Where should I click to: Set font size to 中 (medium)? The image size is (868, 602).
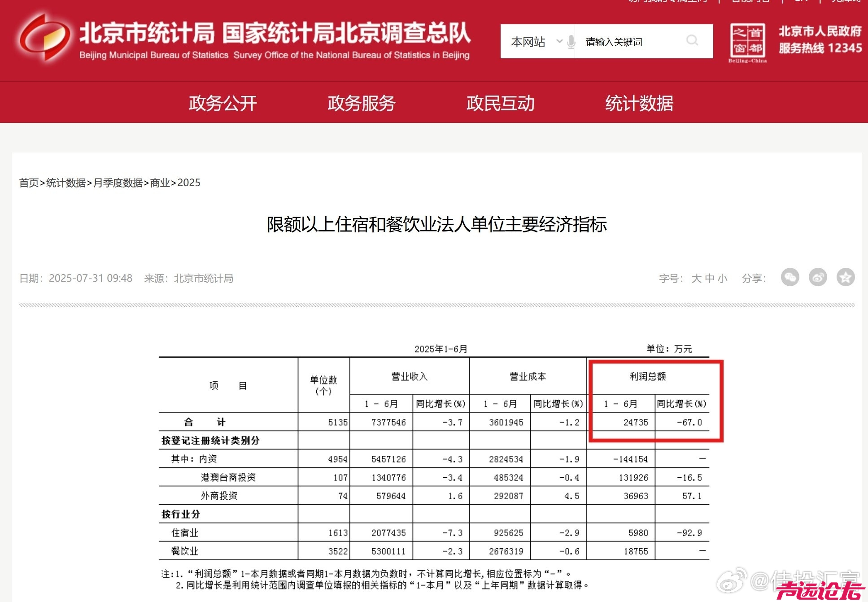point(709,279)
